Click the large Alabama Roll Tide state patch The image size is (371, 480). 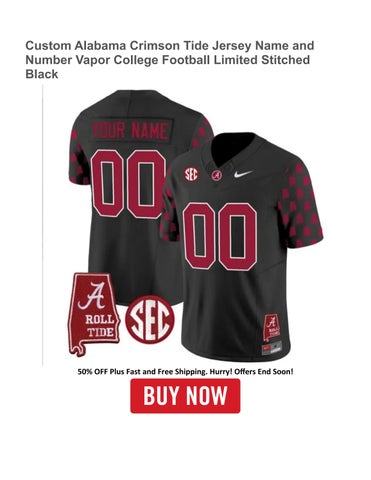(x=93, y=315)
